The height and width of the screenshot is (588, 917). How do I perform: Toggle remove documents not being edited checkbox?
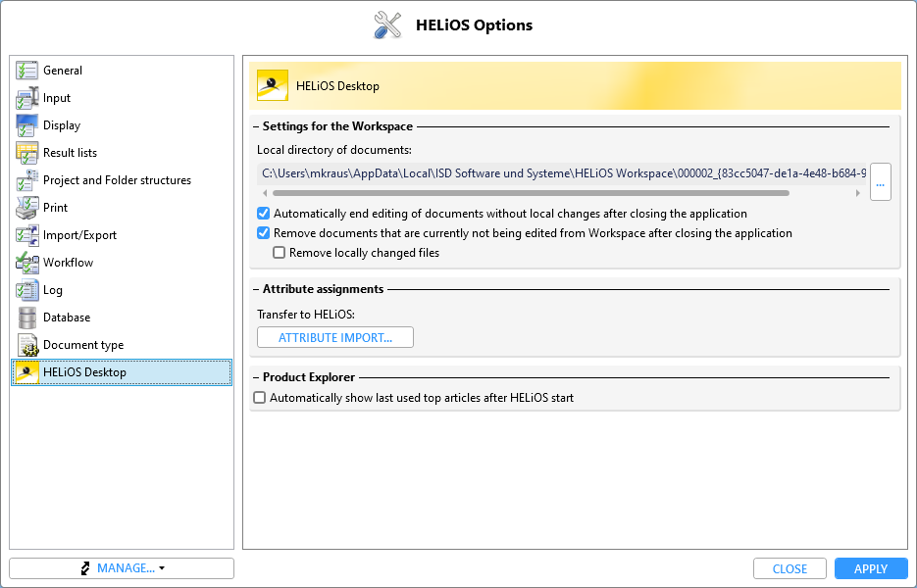point(263,233)
